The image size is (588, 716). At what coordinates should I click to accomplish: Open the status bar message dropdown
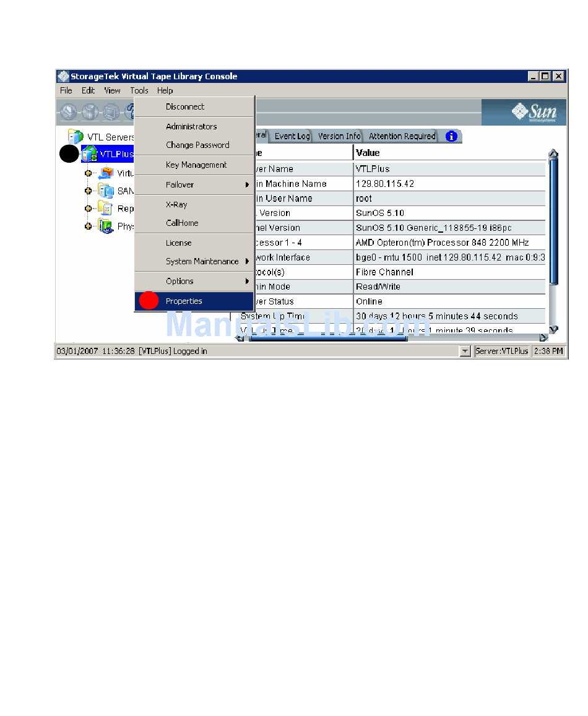coord(465,351)
